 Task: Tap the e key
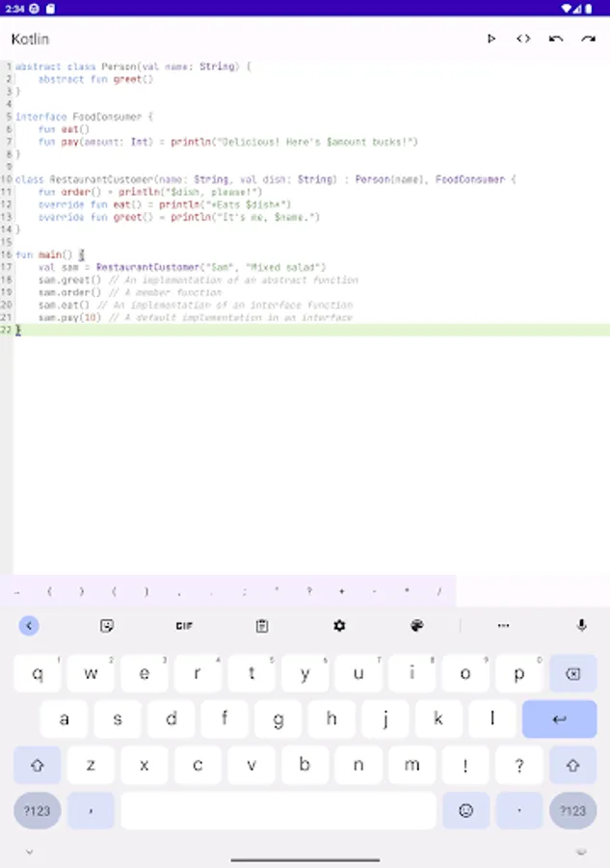pos(145,674)
